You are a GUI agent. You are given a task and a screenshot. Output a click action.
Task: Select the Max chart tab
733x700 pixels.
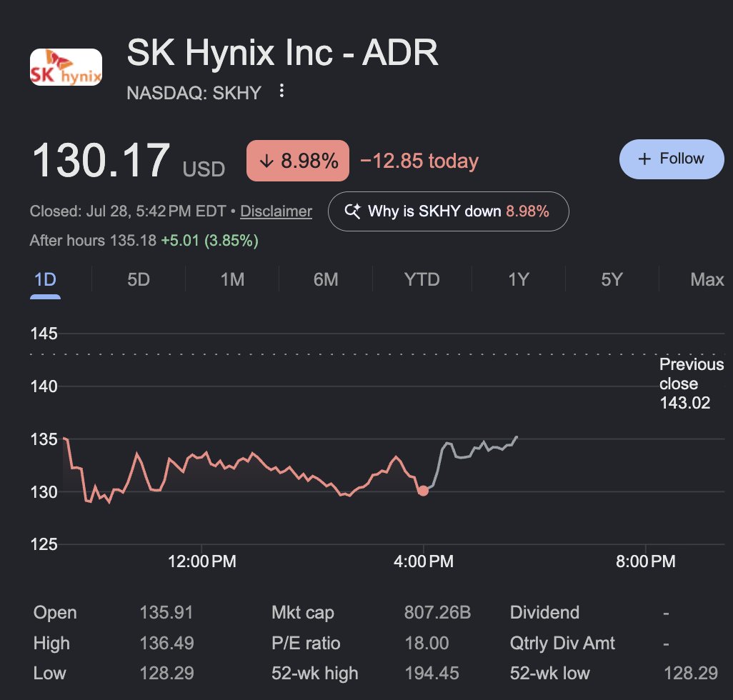[707, 279]
